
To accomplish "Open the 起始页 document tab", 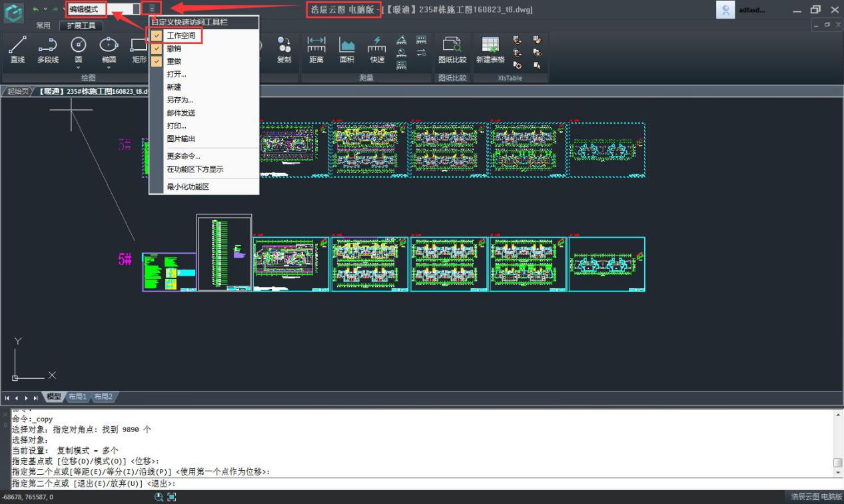I will tap(18, 92).
